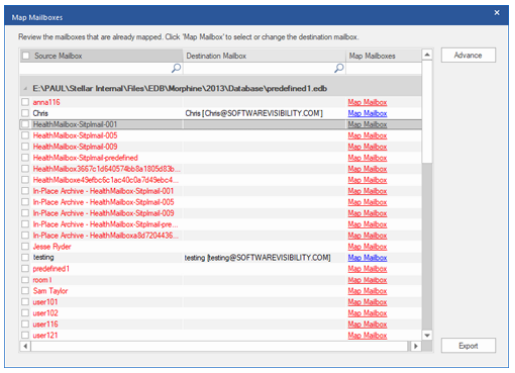Check the predefined1 mailbox checkbox
This screenshot has height=373, width=515.
point(25,268)
